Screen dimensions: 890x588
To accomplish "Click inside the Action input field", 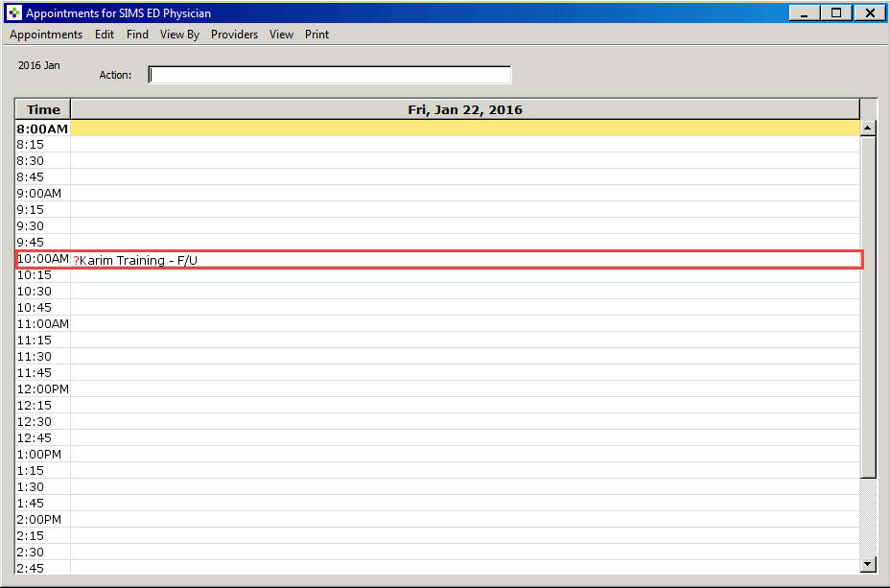I will (329, 75).
